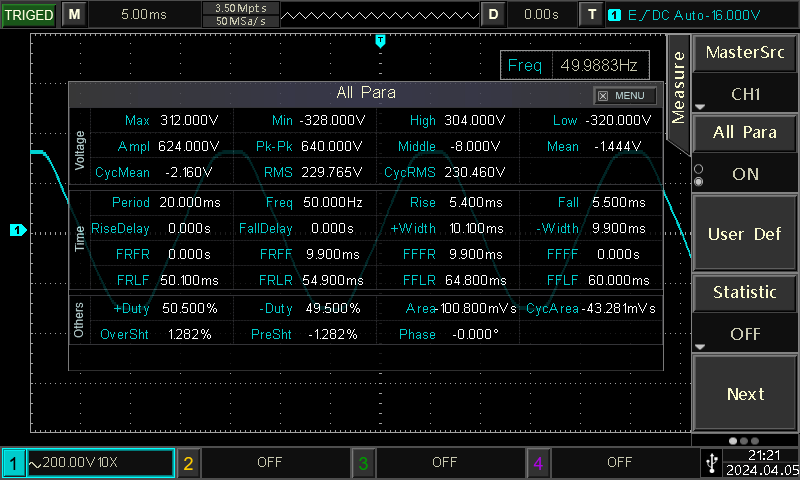Close the All Para panel via MENU button
Screen dimensions: 800x480
click(x=626, y=96)
